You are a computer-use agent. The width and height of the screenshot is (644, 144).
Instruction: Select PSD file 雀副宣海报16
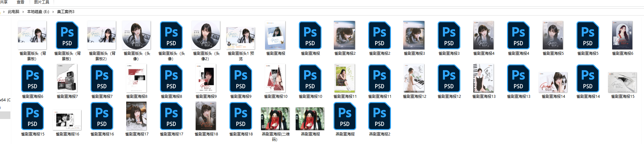point(102,116)
